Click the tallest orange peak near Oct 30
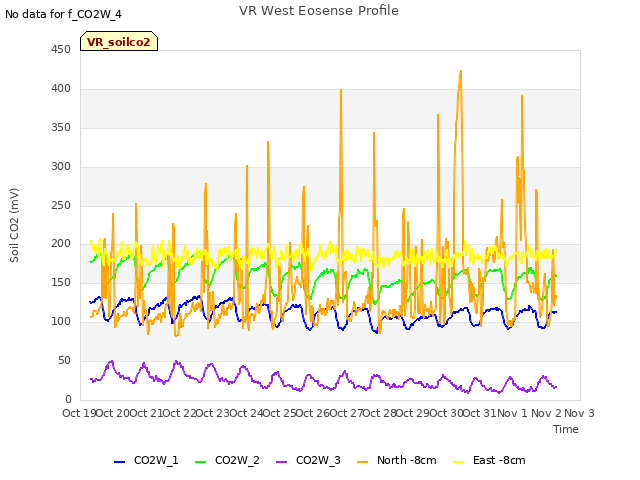Image resolution: width=640 pixels, height=480 pixels. click(x=461, y=71)
